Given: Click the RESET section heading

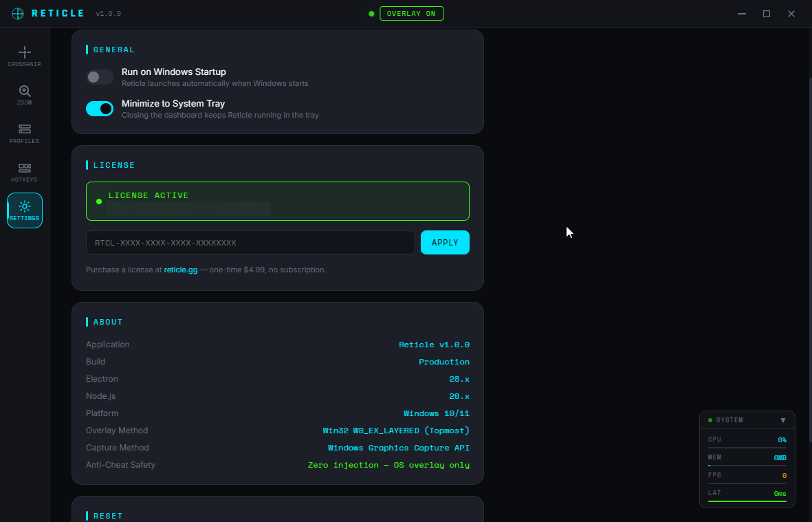Looking at the screenshot, I should coord(108,516).
